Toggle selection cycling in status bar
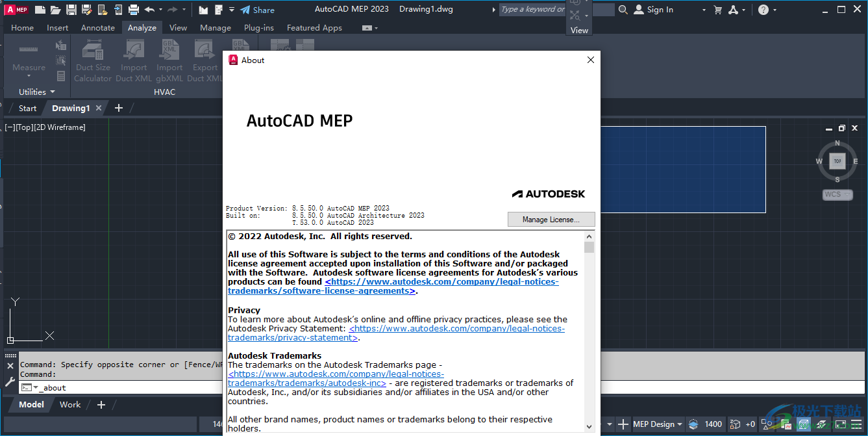This screenshot has width=868, height=436. coord(766,424)
